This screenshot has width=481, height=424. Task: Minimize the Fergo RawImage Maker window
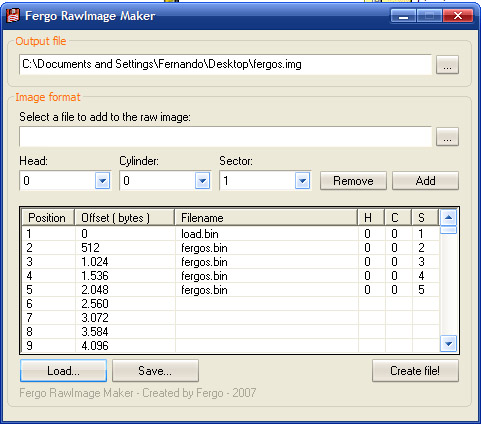tap(403, 16)
